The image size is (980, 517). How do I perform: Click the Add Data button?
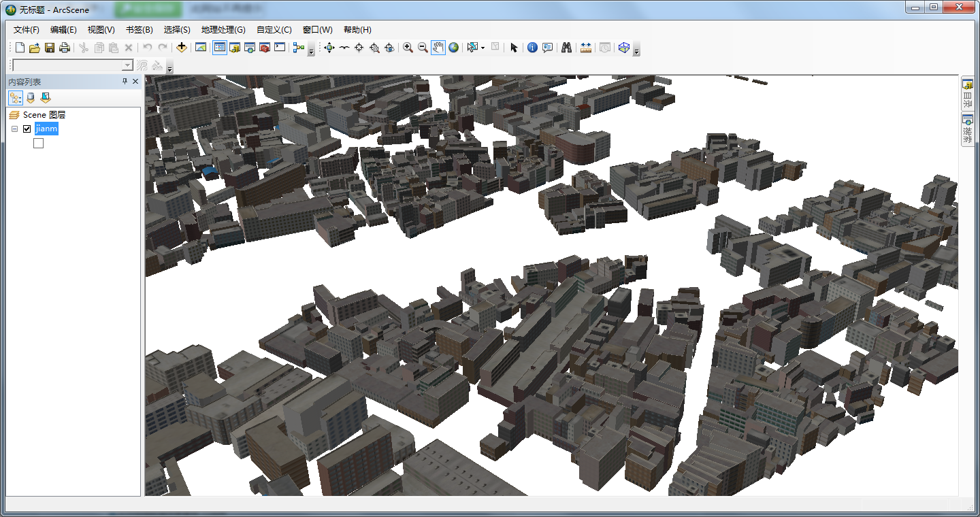click(181, 48)
